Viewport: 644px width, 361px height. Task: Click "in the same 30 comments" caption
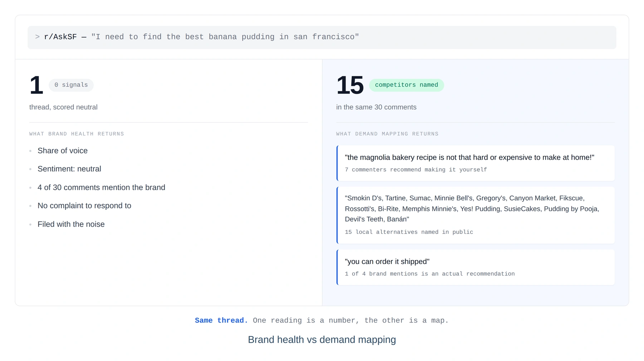pos(376,107)
